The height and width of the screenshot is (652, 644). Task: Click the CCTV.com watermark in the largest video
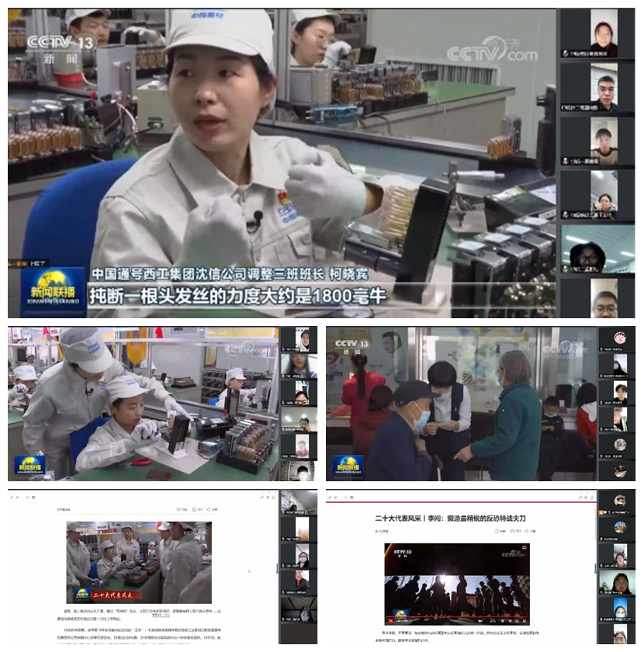(x=491, y=51)
